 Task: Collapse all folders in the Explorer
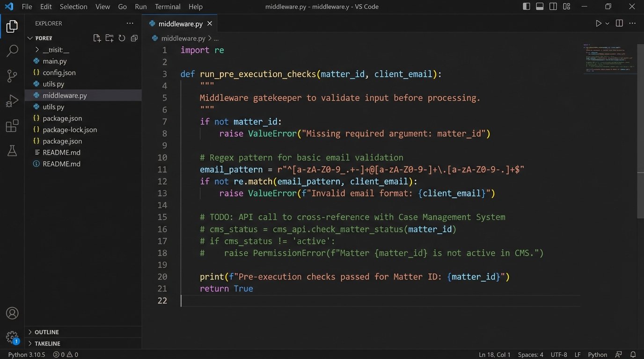pos(134,38)
